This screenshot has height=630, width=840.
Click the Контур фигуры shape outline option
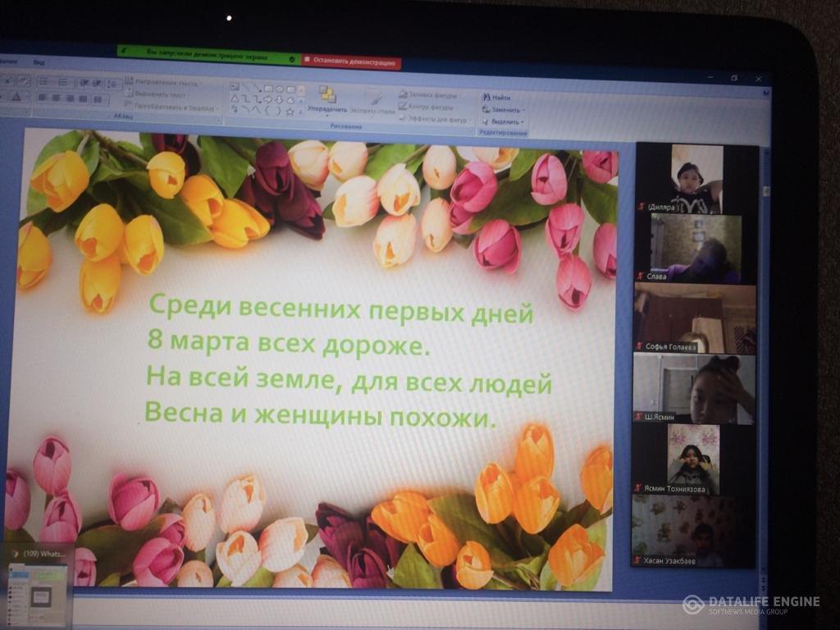pos(430,107)
